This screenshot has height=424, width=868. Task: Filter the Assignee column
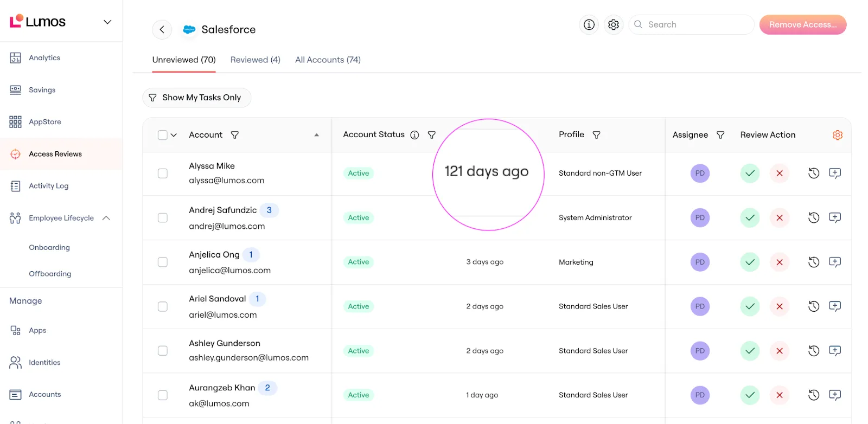720,135
